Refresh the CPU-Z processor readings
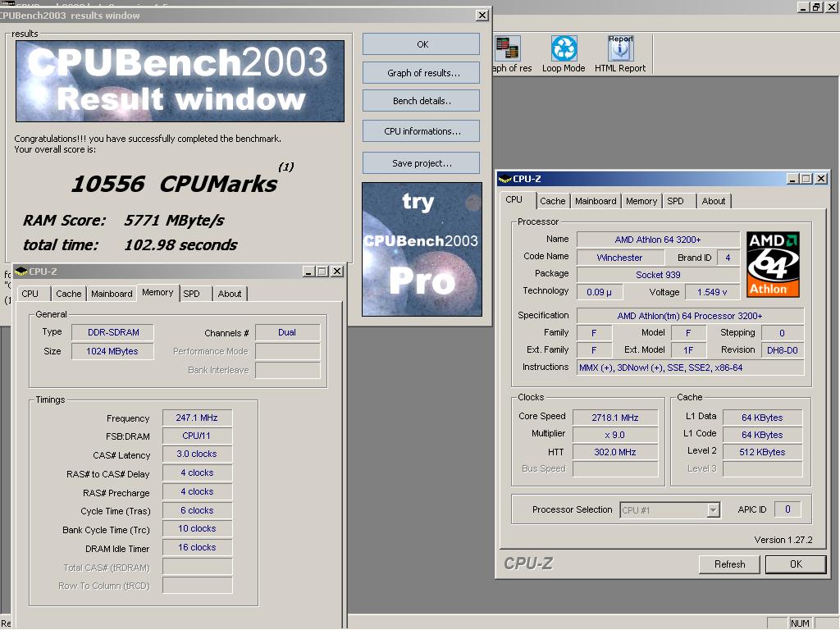Viewport: 840px width, 630px height. click(x=729, y=564)
